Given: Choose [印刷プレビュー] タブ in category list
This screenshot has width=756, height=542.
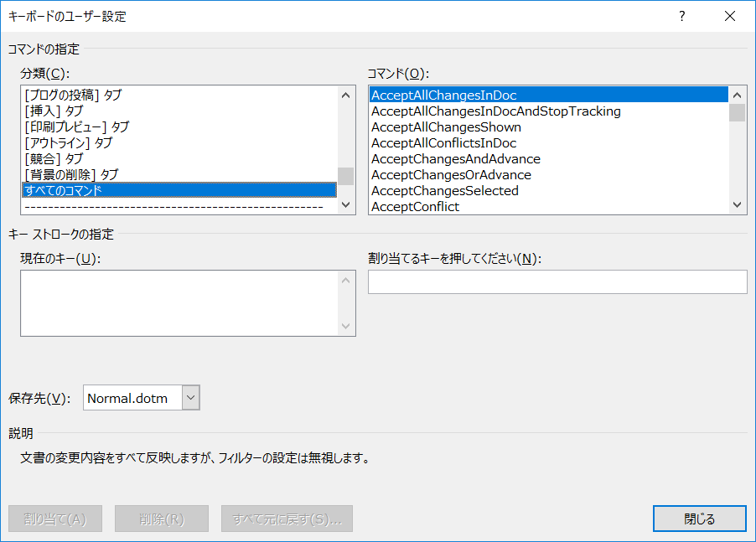Looking at the screenshot, I should click(x=77, y=127).
